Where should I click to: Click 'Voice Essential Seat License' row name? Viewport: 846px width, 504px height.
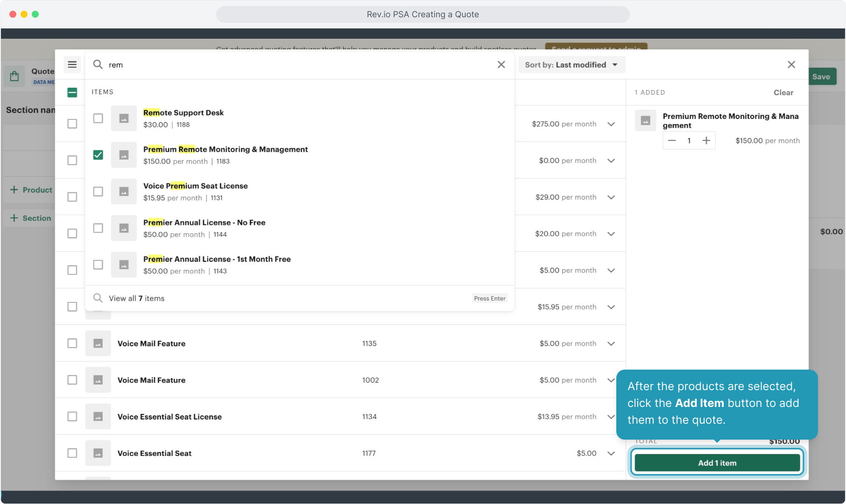pyautogui.click(x=169, y=417)
